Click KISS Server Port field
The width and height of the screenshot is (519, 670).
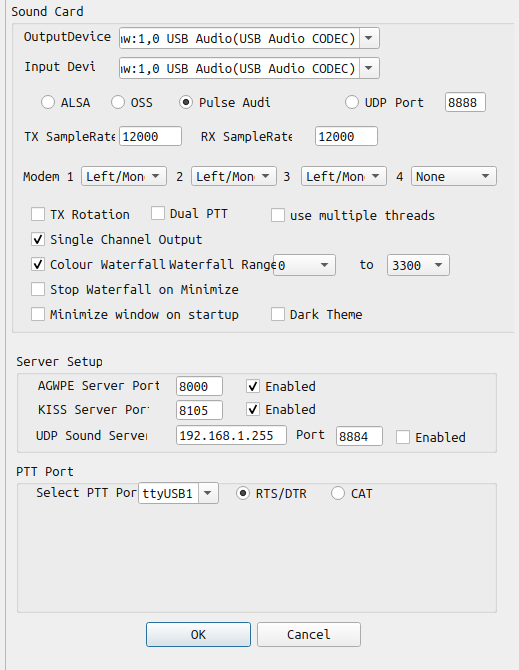point(199,410)
